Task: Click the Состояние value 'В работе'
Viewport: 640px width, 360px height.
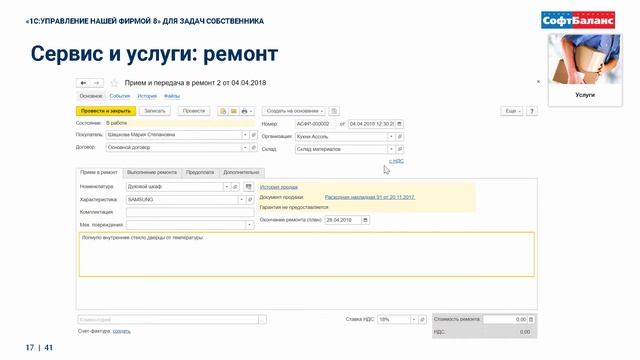Action: [x=116, y=123]
